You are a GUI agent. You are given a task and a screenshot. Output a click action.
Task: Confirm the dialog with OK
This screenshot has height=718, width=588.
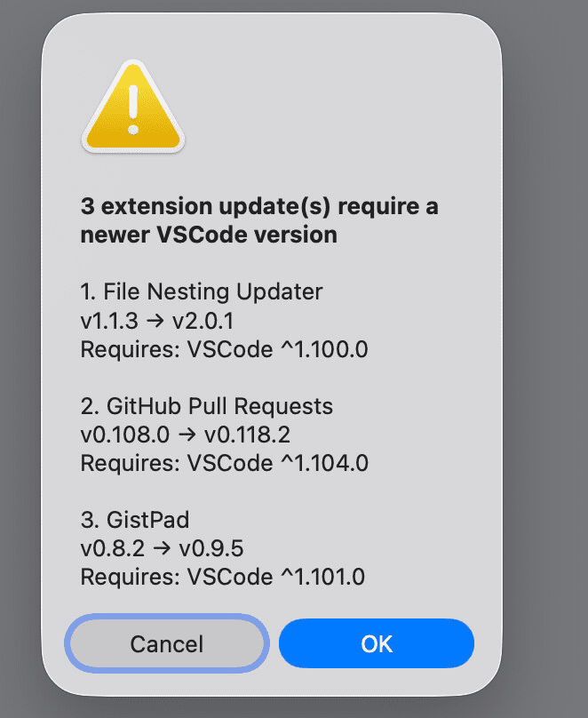coord(377,643)
